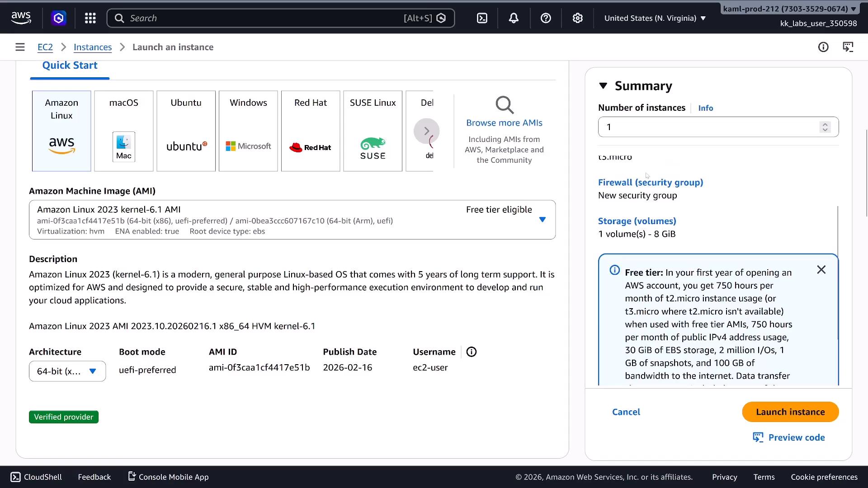Select the SUSE Linux AMI tile
This screenshot has width=868, height=488.
coord(373,131)
